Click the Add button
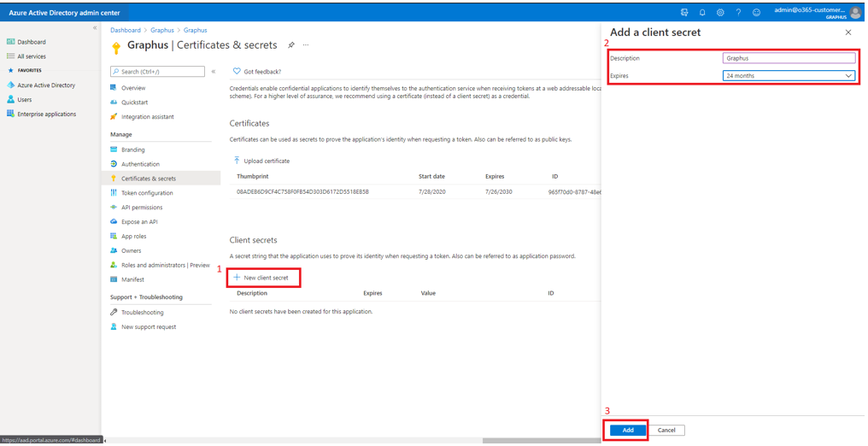The image size is (868, 446). [628, 431]
